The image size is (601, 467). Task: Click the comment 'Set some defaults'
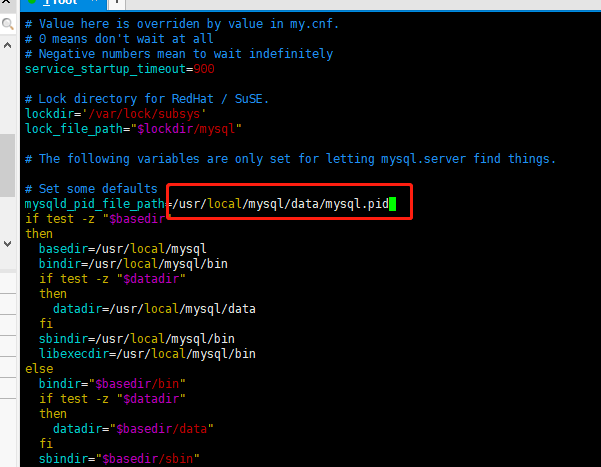[x=91, y=189]
